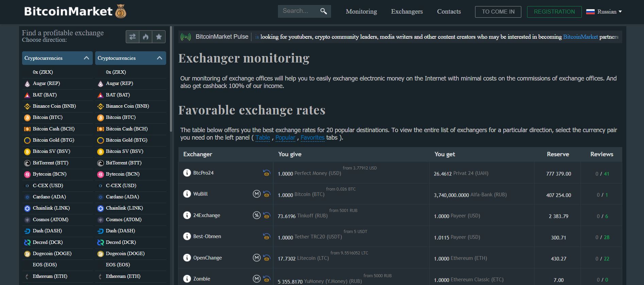Open the Table tab swap-arrows icon
This screenshot has width=644, height=285.
pos(133,37)
